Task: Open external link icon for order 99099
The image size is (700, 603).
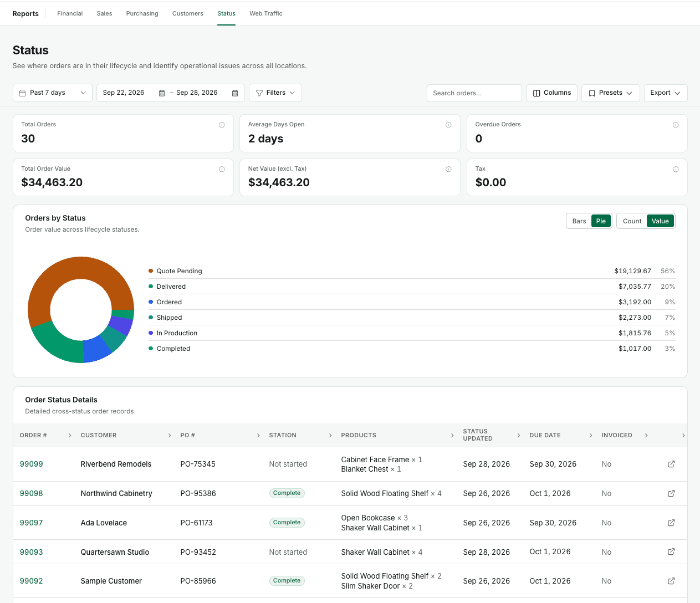Action: click(671, 464)
